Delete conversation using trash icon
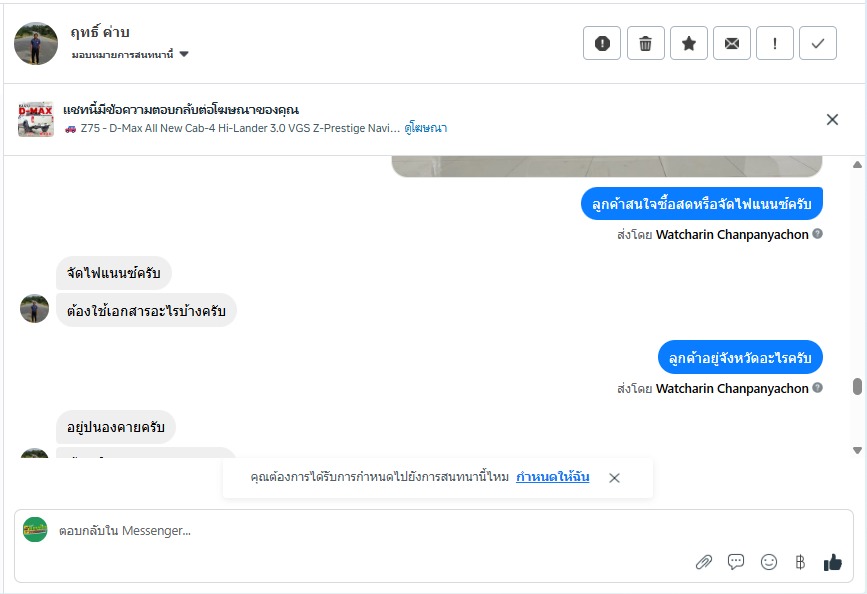This screenshot has width=867, height=594. click(646, 43)
